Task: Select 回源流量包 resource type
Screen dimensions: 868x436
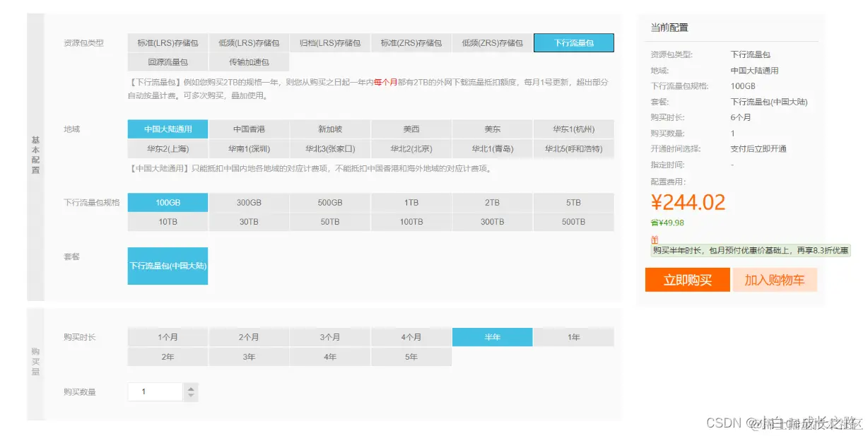Action: point(168,62)
